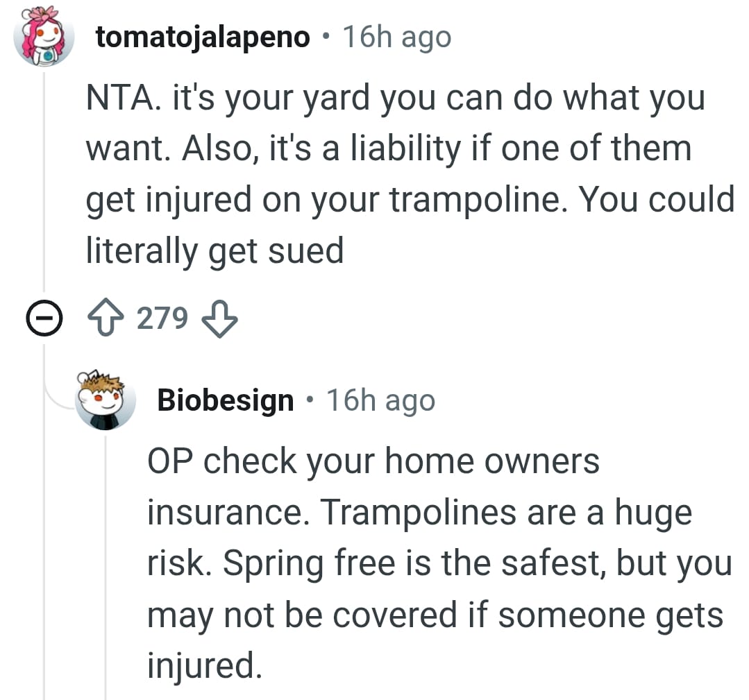The image size is (749, 700).
Task: Visit tomatojalapeno's profile via username
Action: point(203,37)
